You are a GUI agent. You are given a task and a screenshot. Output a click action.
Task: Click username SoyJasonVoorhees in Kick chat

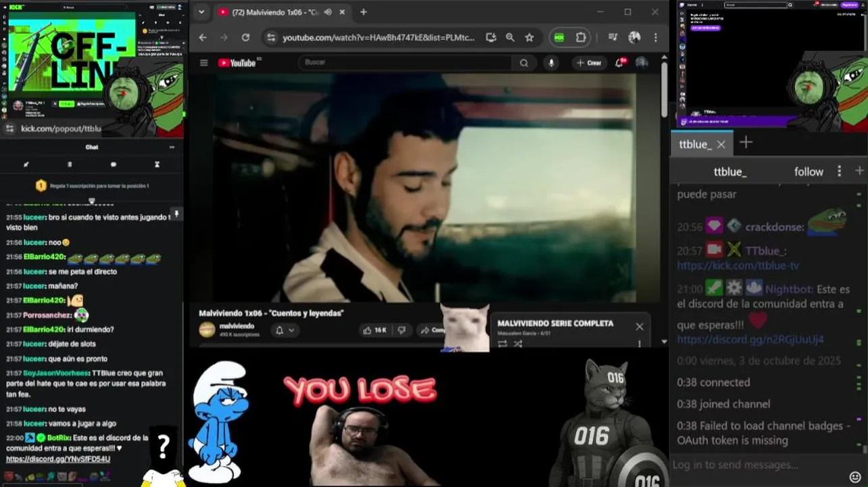[x=55, y=373]
